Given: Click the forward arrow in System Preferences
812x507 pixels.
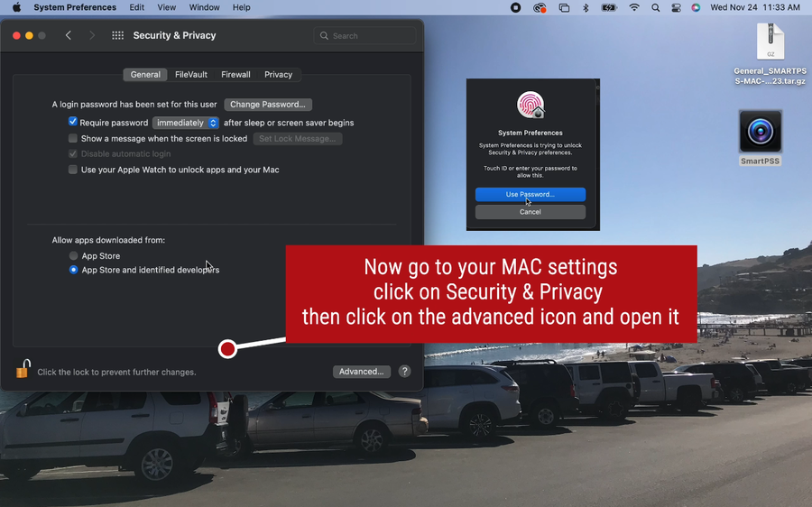Looking at the screenshot, I should (92, 35).
